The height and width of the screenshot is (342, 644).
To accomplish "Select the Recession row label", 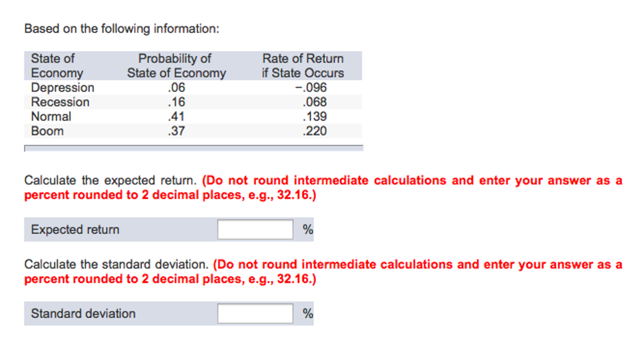I will 60,102.
